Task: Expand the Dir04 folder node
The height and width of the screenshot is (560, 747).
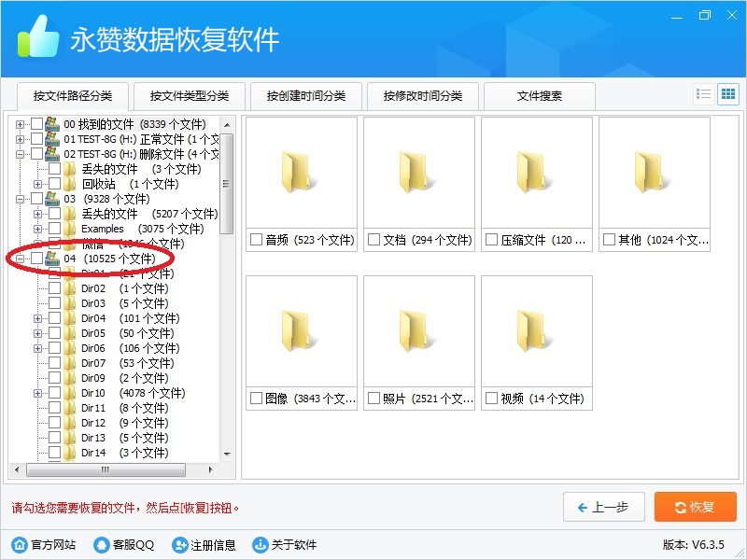Action: pos(38,318)
